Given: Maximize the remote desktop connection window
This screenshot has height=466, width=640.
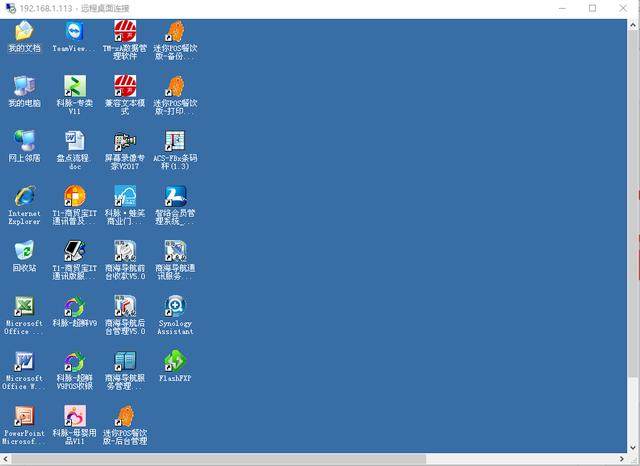Looking at the screenshot, I should click(592, 8).
